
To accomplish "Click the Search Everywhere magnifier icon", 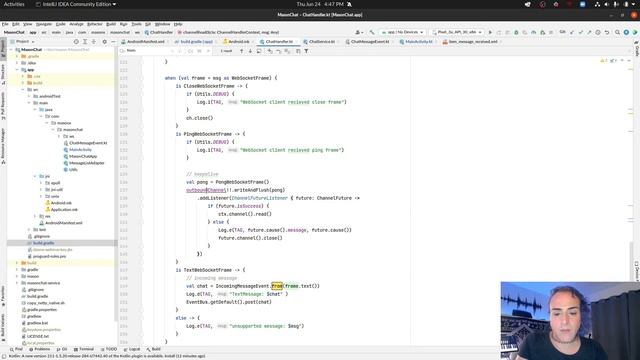I will [x=617, y=32].
